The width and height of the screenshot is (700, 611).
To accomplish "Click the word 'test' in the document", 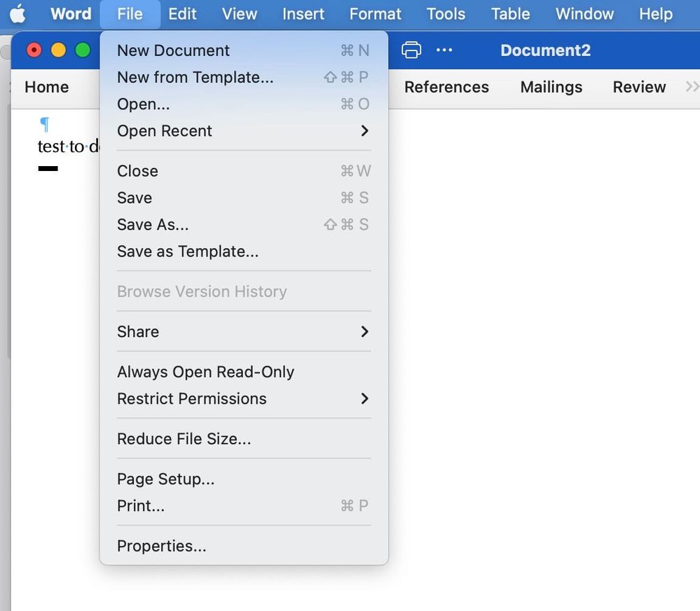I will (x=51, y=146).
